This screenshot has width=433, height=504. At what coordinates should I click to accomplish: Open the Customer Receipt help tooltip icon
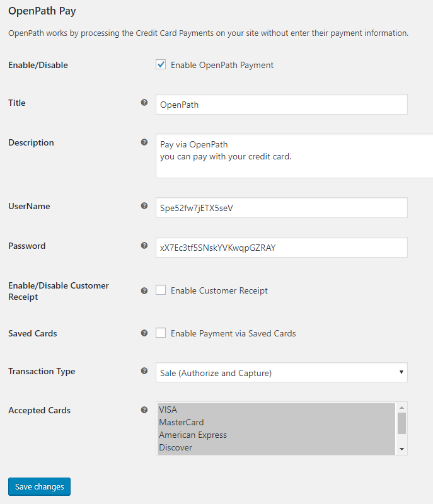pyautogui.click(x=144, y=291)
